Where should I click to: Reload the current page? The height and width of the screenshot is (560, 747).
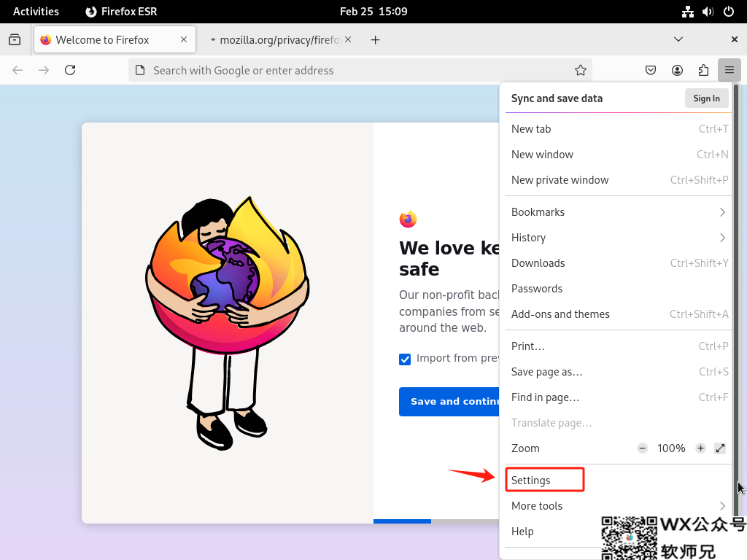click(x=70, y=71)
